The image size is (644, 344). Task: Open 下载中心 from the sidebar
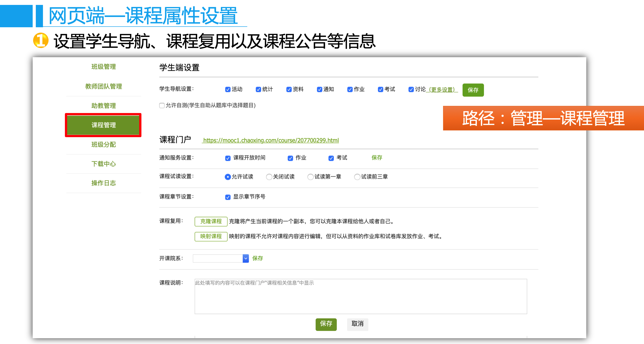104,164
